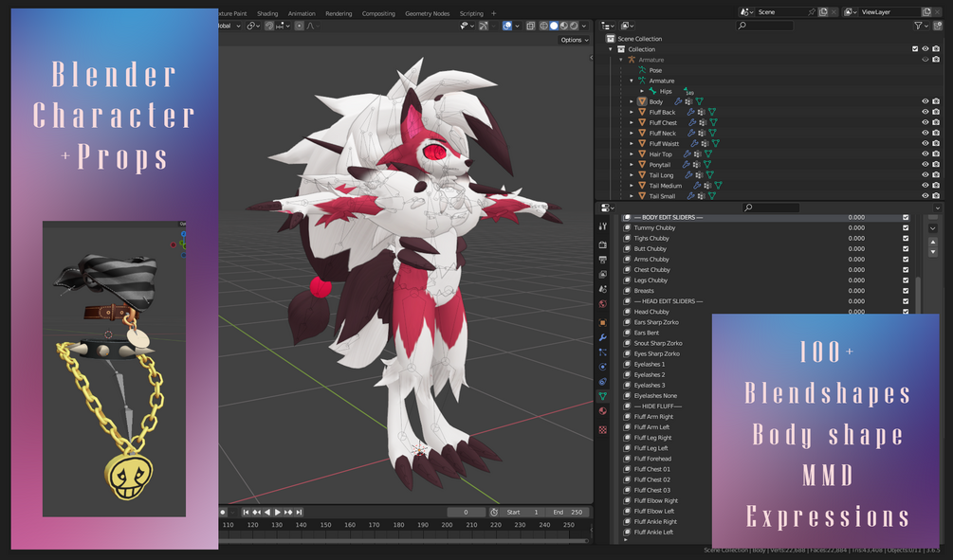The height and width of the screenshot is (560, 953).
Task: Expand the Hair Top tree item
Action: coord(632,154)
